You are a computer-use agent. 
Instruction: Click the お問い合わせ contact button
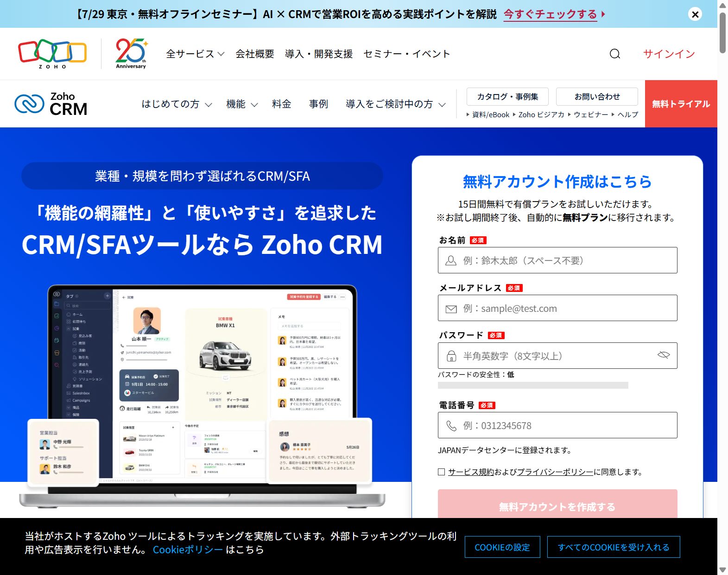[x=597, y=96]
